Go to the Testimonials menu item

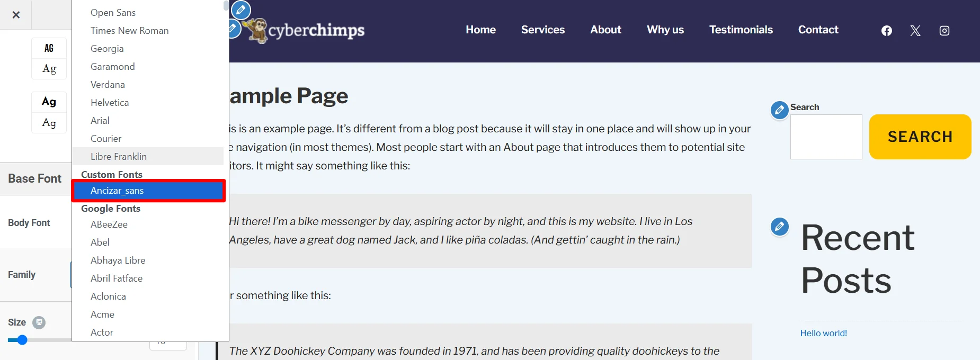tap(741, 30)
